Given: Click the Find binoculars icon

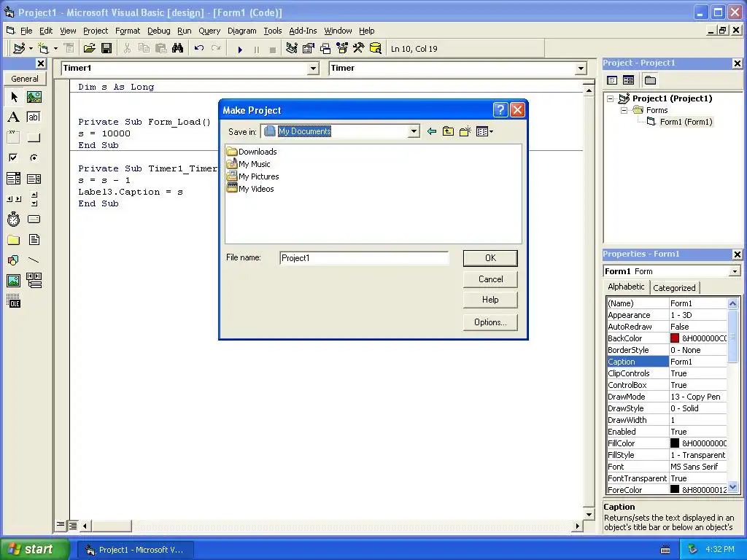Looking at the screenshot, I should 178,49.
